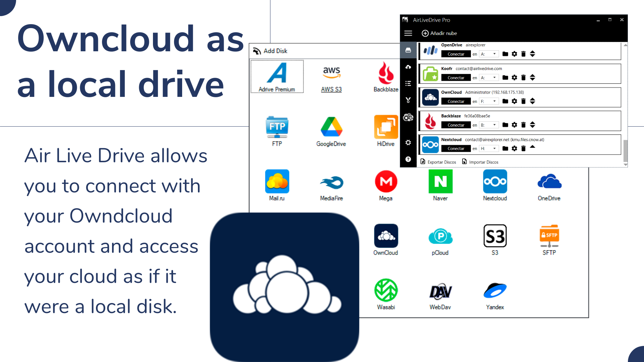Open the drive letter dropdown for OwnCloud
The height and width of the screenshot is (362, 644).
[494, 101]
